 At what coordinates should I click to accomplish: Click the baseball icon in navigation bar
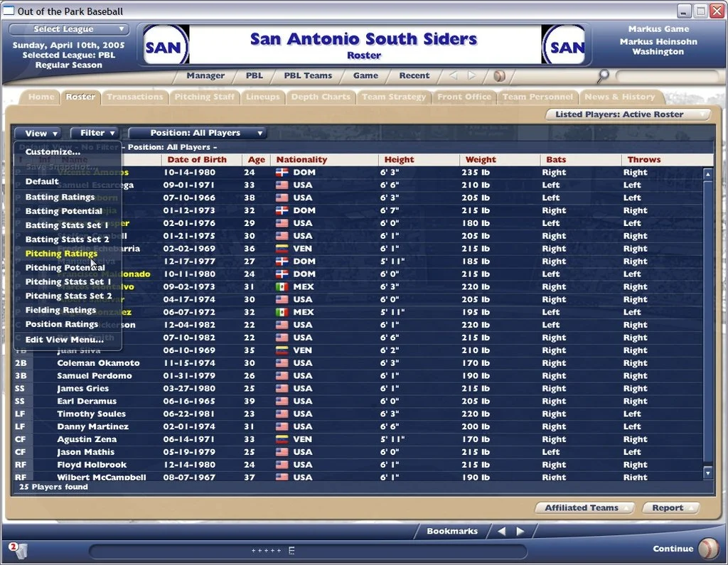tap(499, 75)
